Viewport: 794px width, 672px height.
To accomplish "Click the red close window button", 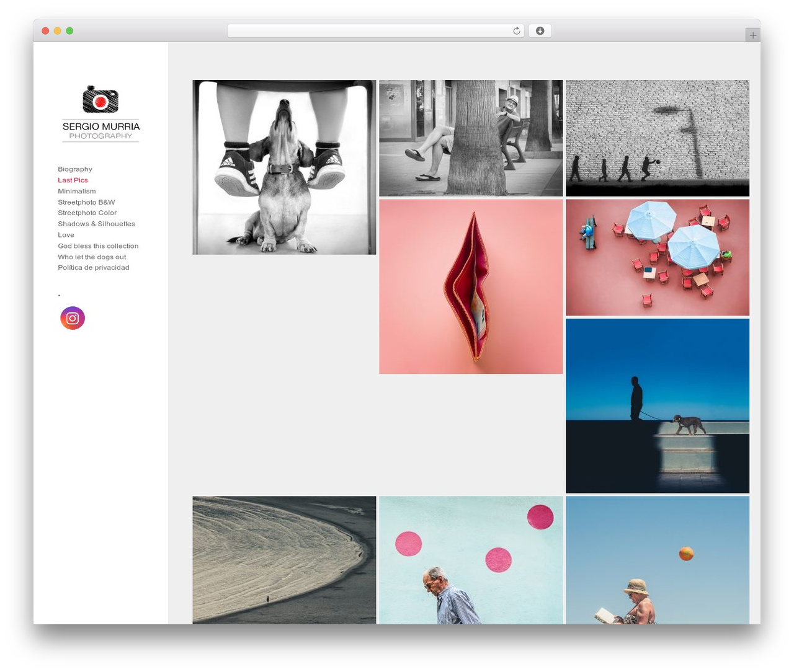I will 45,31.
